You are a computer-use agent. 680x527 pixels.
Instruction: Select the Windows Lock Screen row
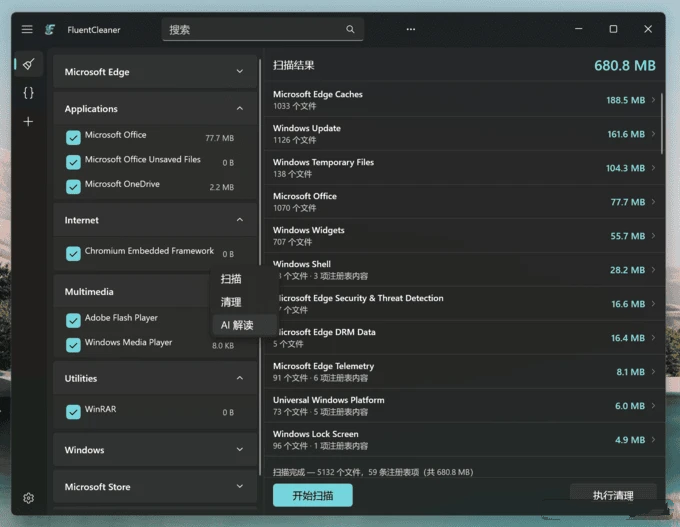464,439
